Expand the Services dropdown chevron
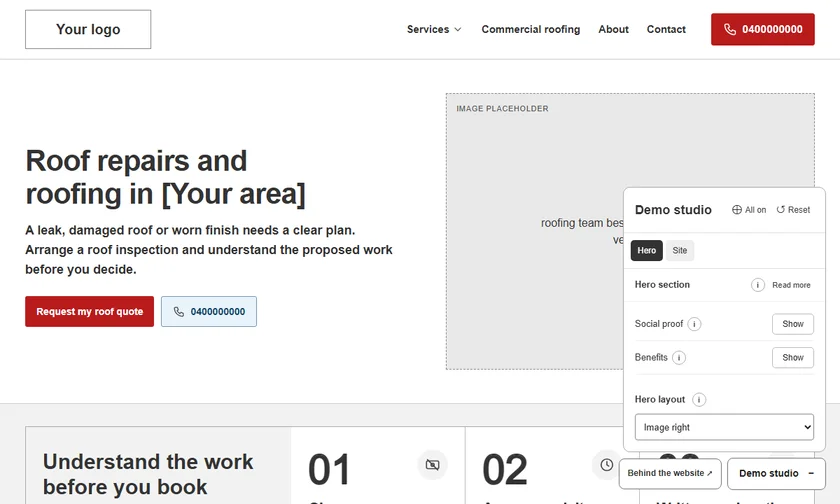840x504 pixels. click(458, 29)
